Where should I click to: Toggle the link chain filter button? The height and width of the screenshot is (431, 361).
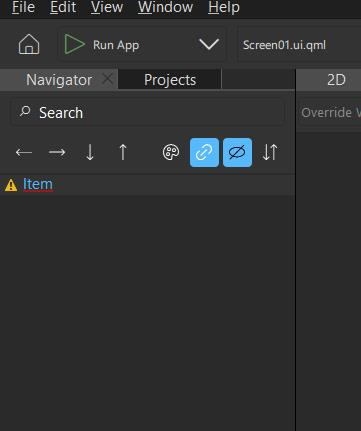204,153
